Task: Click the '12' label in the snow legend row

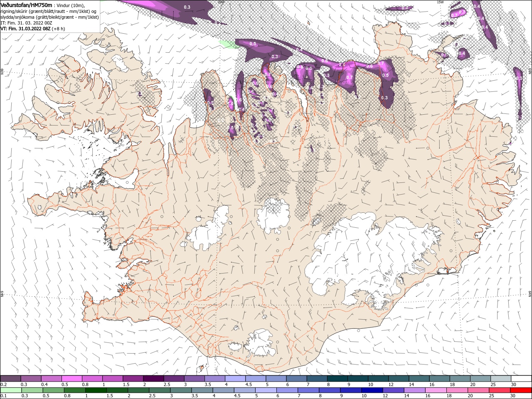Action: click(x=391, y=384)
